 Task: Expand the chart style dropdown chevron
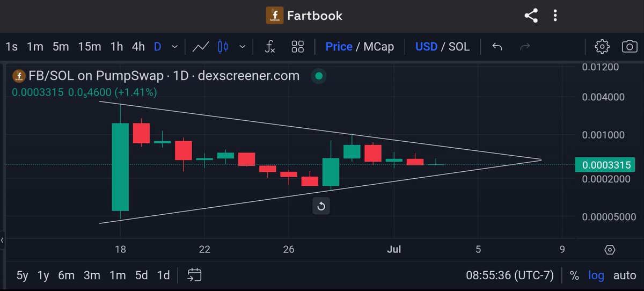pyautogui.click(x=243, y=47)
